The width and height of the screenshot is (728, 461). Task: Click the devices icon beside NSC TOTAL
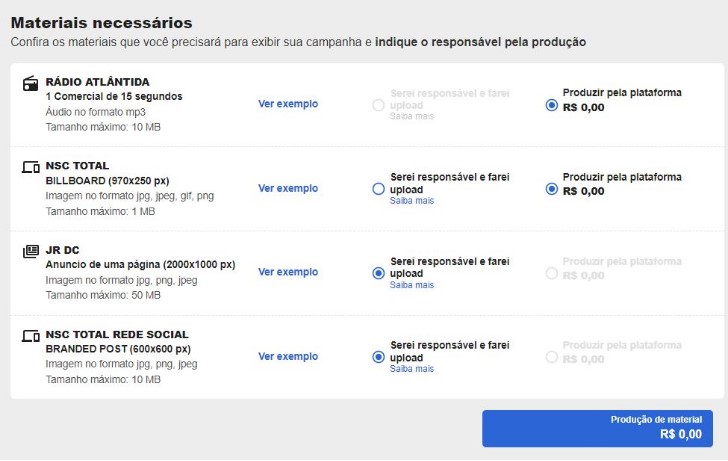(30, 167)
